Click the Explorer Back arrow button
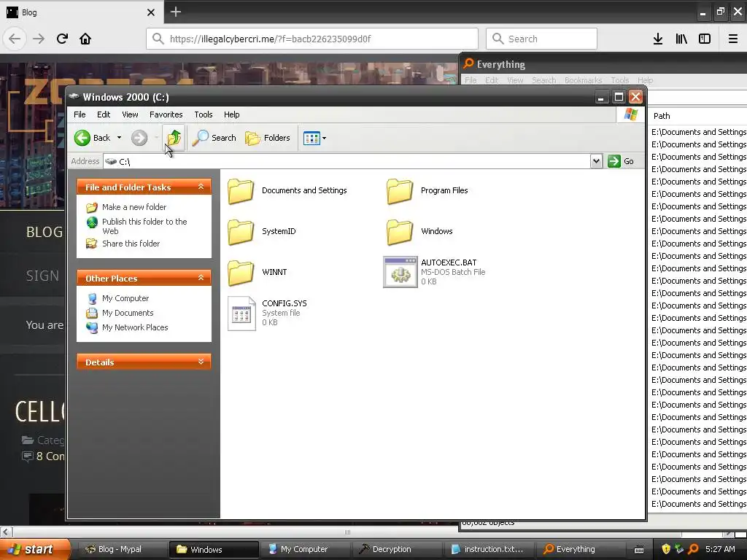This screenshot has height=560, width=747. [82, 138]
